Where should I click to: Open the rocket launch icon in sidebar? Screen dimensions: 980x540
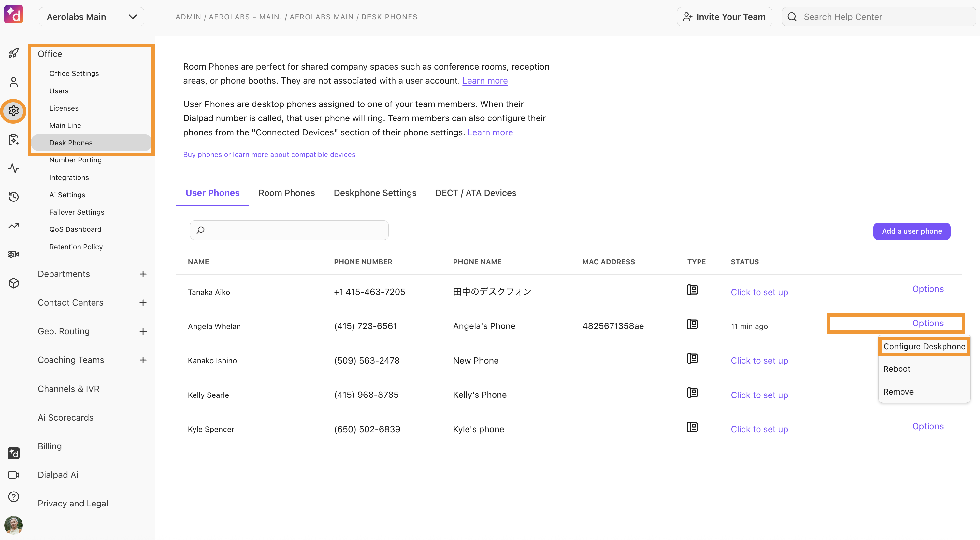coord(14,53)
